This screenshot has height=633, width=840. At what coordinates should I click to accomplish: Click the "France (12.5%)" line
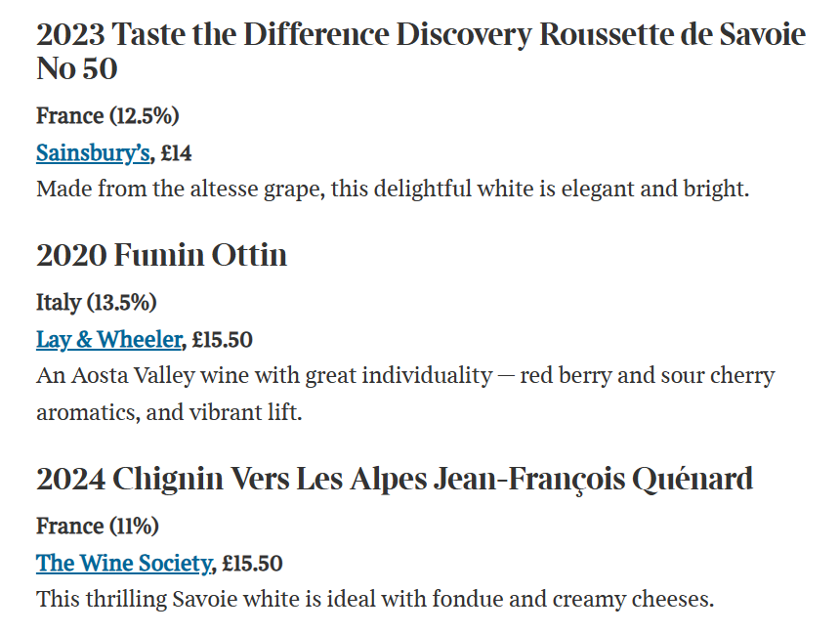point(107,116)
